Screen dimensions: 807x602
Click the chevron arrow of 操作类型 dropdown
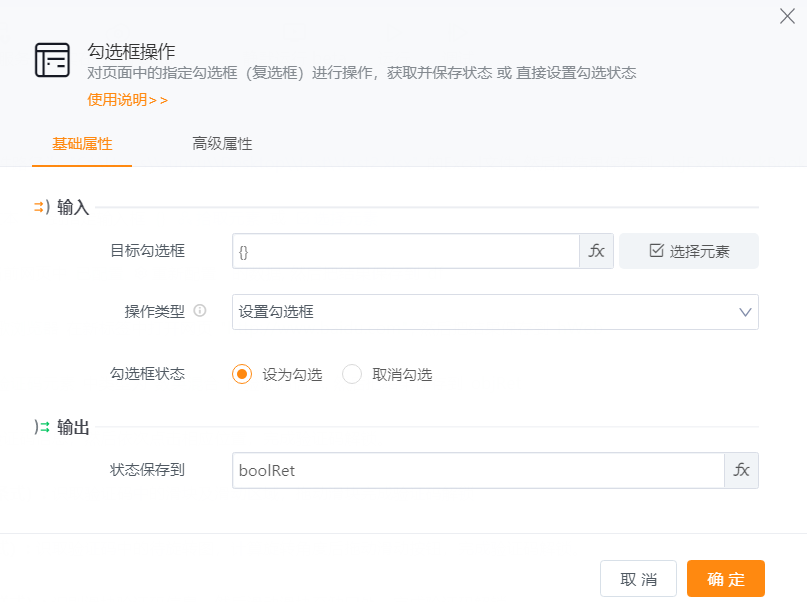coord(745,312)
